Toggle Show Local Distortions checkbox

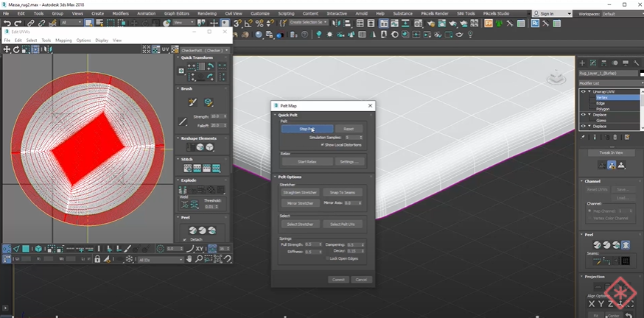coord(323,144)
